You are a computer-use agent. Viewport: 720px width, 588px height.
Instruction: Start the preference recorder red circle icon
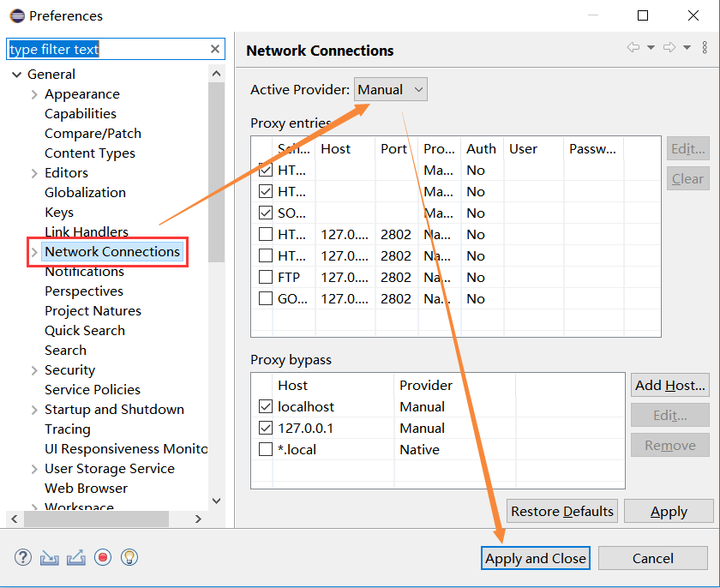[x=103, y=557]
